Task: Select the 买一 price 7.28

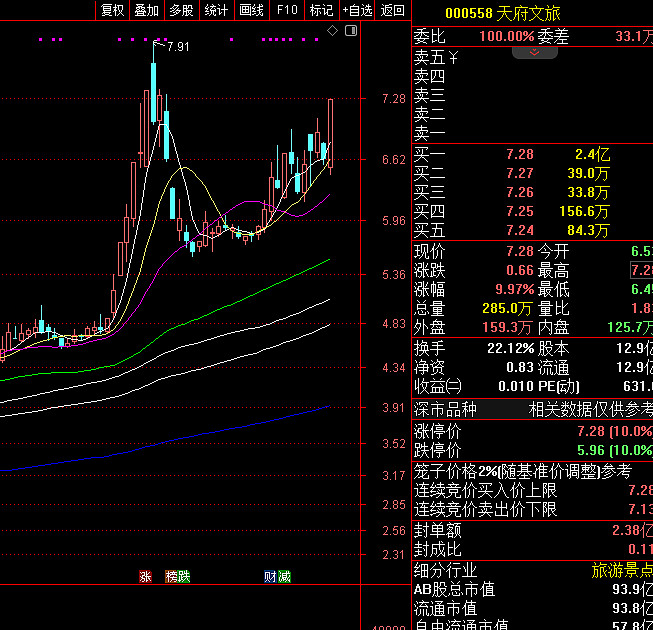Action: 520,154
